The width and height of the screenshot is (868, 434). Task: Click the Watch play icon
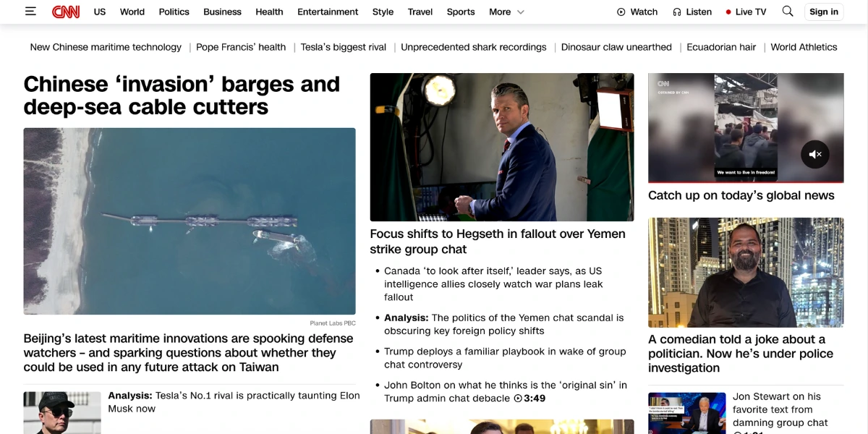pyautogui.click(x=621, y=12)
